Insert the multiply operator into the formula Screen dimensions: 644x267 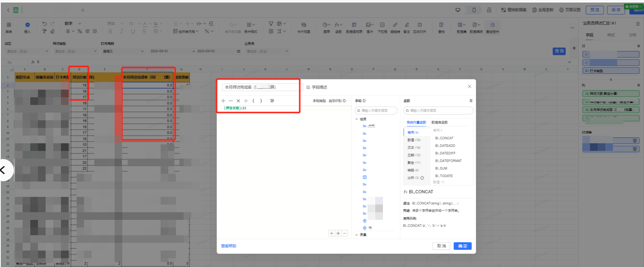(x=238, y=101)
